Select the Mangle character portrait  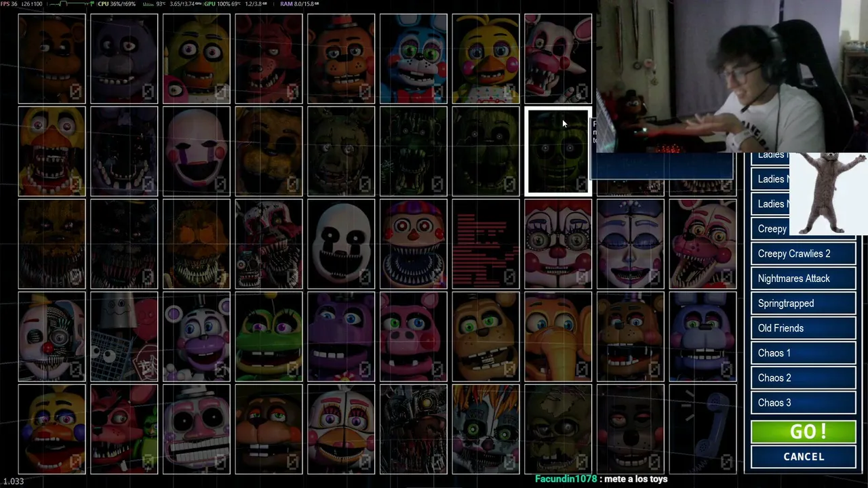pyautogui.click(x=558, y=58)
